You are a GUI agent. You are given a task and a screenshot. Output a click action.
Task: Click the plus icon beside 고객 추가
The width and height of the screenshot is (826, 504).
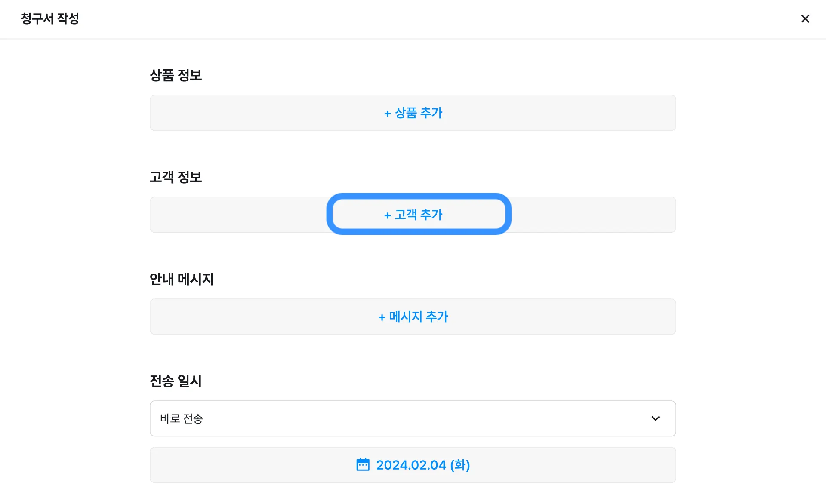click(x=387, y=215)
